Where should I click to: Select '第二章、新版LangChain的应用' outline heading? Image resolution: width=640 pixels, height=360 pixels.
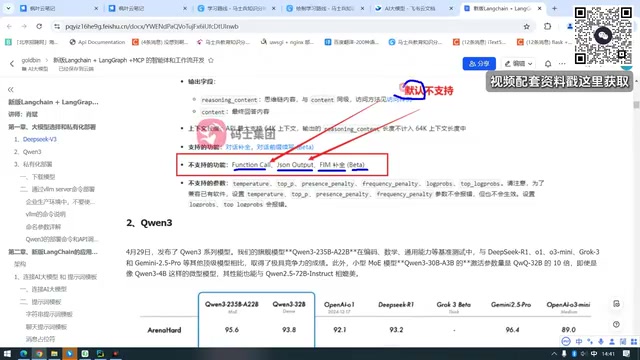tap(53, 252)
